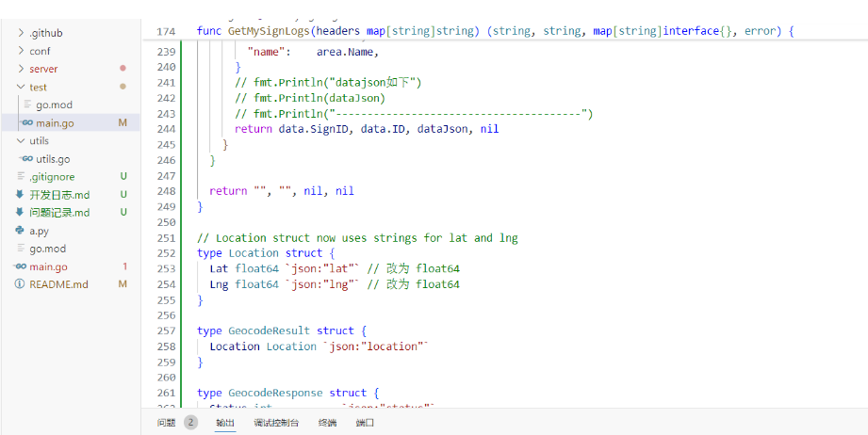Image resolution: width=868 pixels, height=435 pixels.
Task: Click the Python icon of a.py
Action: (20, 231)
